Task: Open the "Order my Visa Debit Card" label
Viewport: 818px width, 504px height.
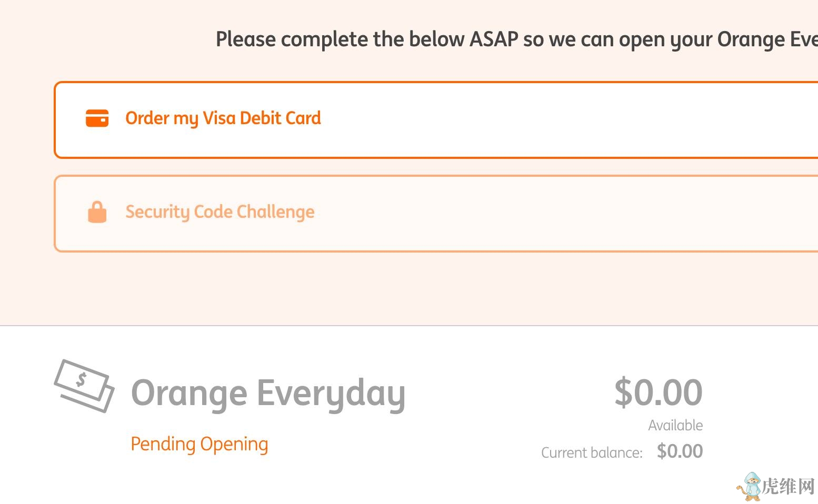Action: pyautogui.click(x=223, y=118)
